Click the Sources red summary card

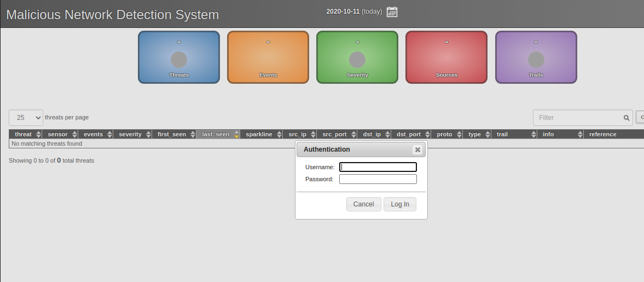pyautogui.click(x=446, y=57)
